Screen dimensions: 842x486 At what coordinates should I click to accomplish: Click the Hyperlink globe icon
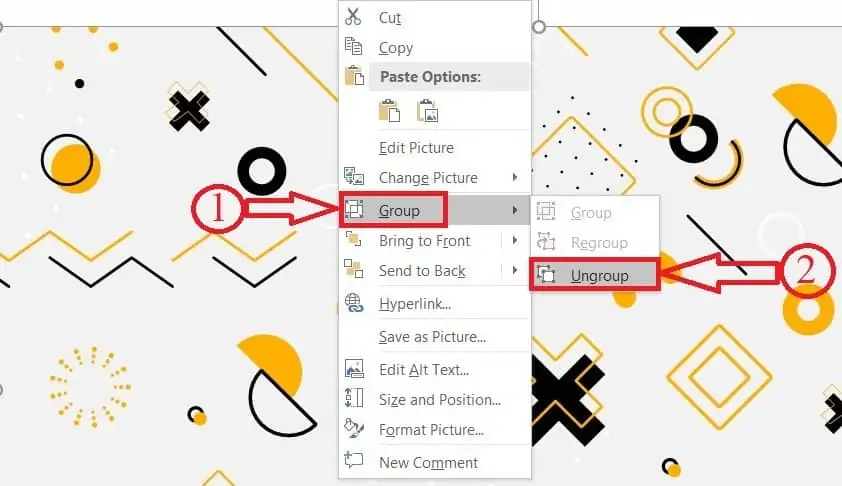[x=353, y=303]
